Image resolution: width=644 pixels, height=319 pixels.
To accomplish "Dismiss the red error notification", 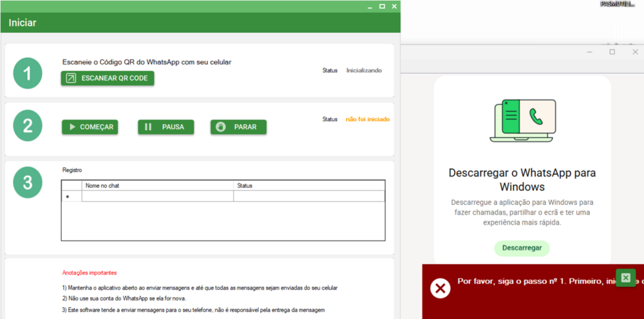I will pos(625,278).
